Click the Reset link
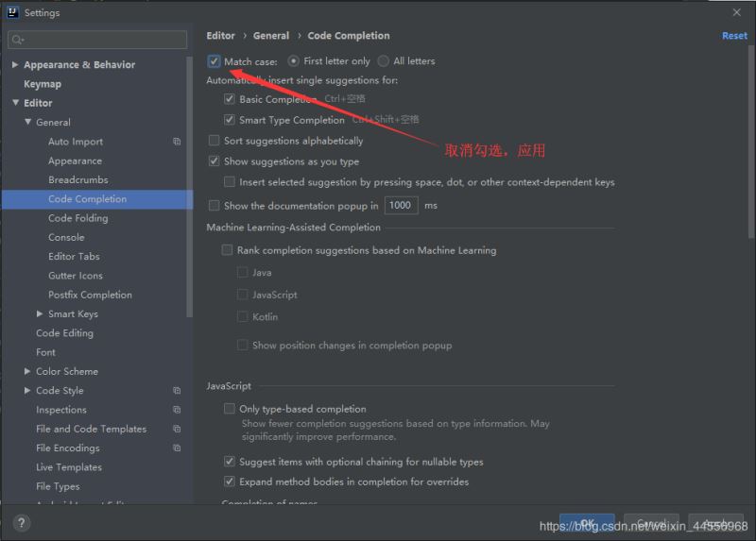 click(734, 36)
